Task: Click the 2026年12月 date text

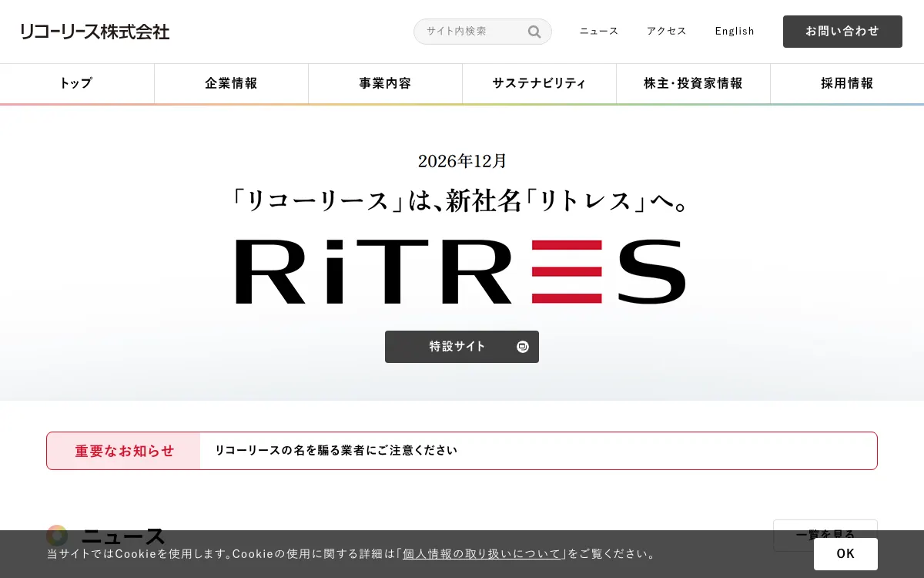Action: tap(462, 161)
